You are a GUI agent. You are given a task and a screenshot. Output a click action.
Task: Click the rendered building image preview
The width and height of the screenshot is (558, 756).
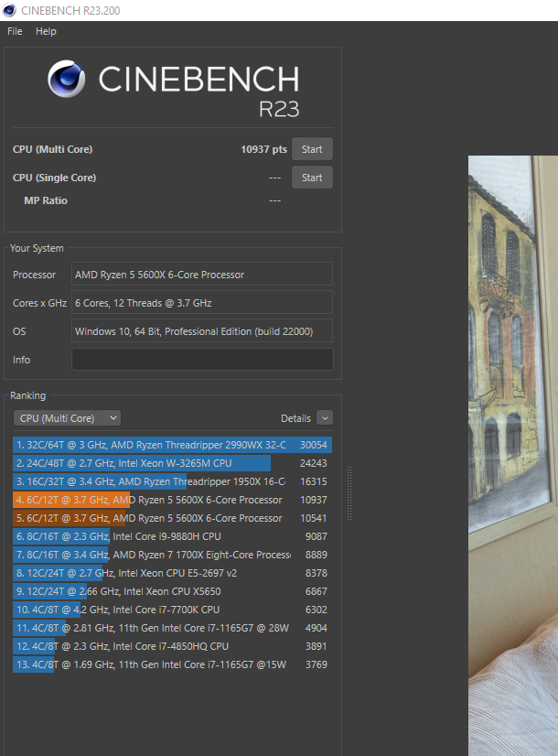click(513, 456)
